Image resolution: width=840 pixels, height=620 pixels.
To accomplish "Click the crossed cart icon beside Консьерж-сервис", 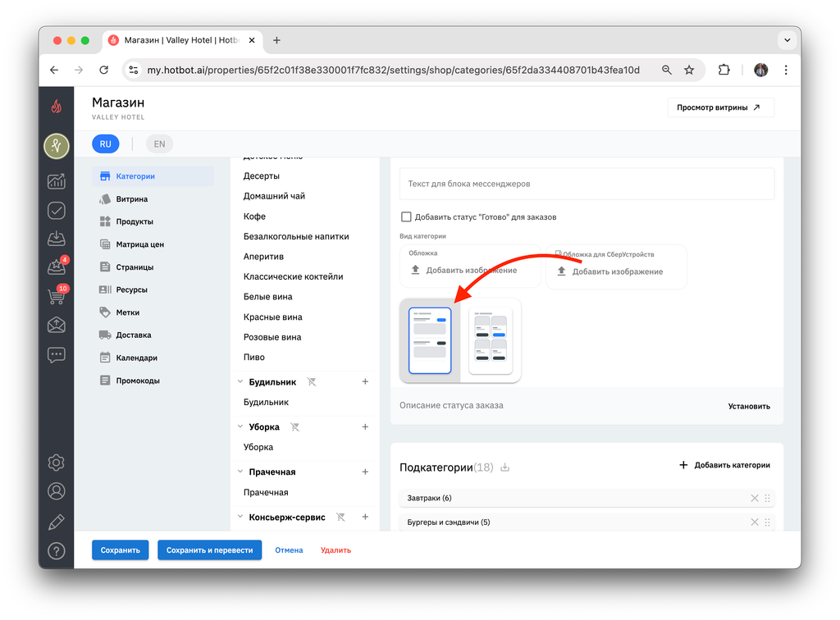I will 340,517.
